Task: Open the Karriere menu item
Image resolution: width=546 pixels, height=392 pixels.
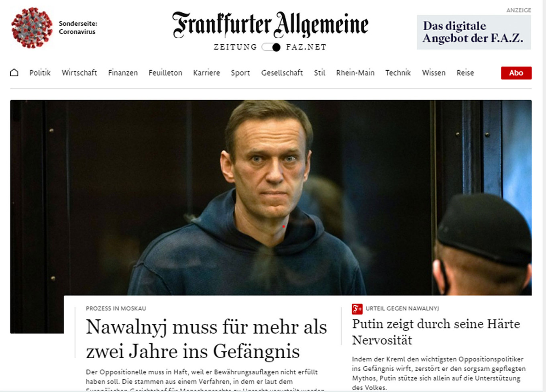Action: 206,73
